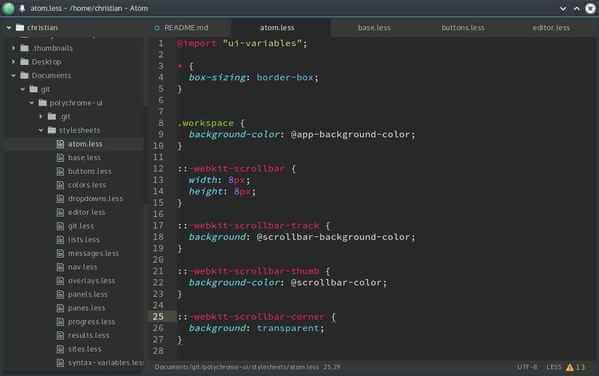Expand the Desktop folder arrow
Screen dimensions: 599x376
pos(13,62)
